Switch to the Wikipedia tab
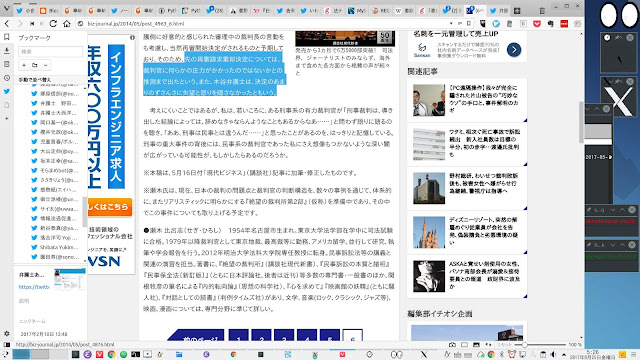The width and height of the screenshot is (640, 360). pos(404,11)
